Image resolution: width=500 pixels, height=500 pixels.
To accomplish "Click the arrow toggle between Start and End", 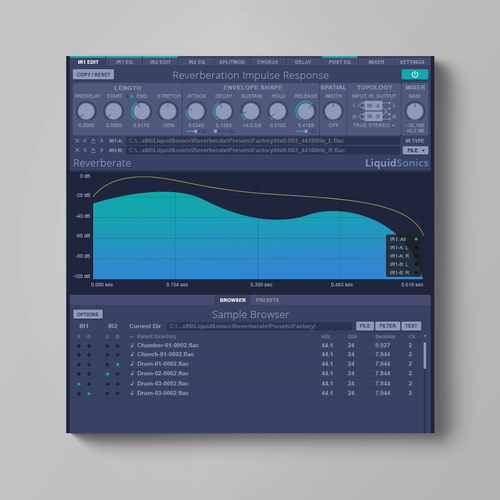I will point(130,96).
